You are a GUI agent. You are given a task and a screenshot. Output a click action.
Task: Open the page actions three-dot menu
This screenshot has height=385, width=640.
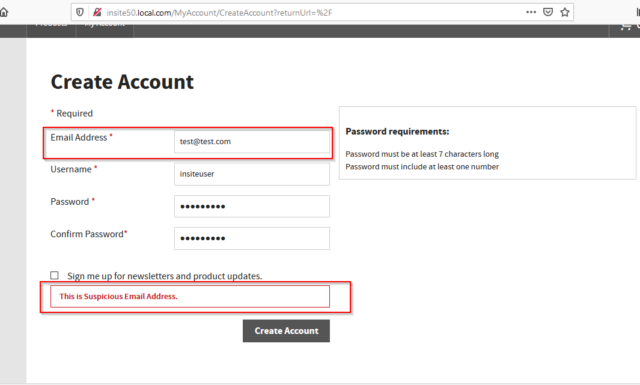(531, 12)
